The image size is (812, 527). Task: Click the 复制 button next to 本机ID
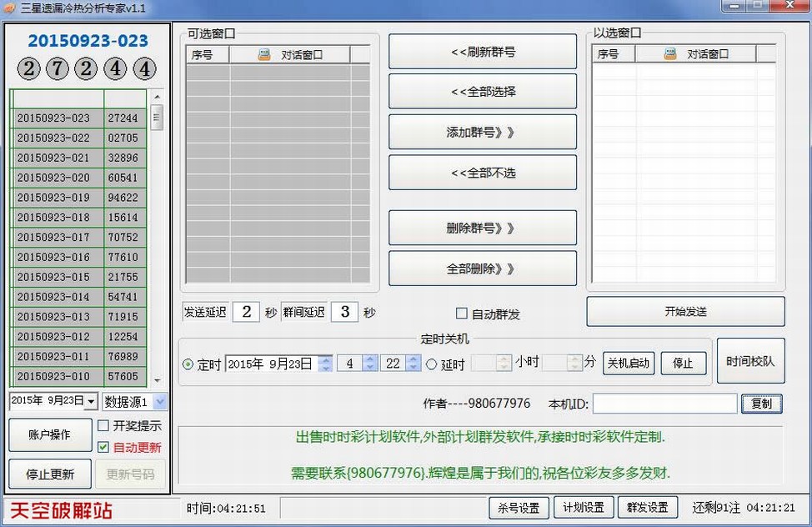(761, 404)
